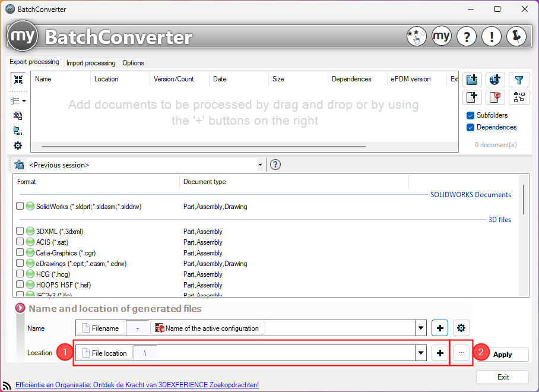Click the backslash separator in the Location field
Screen dimensions: 539x392
145,353
